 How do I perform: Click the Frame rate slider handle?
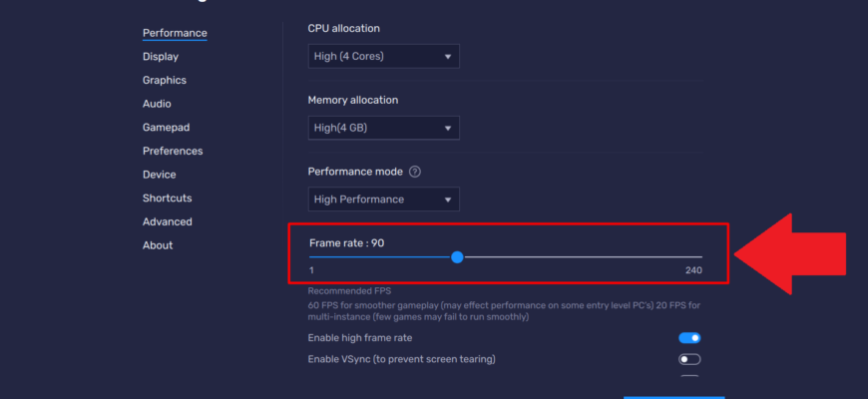(x=457, y=257)
